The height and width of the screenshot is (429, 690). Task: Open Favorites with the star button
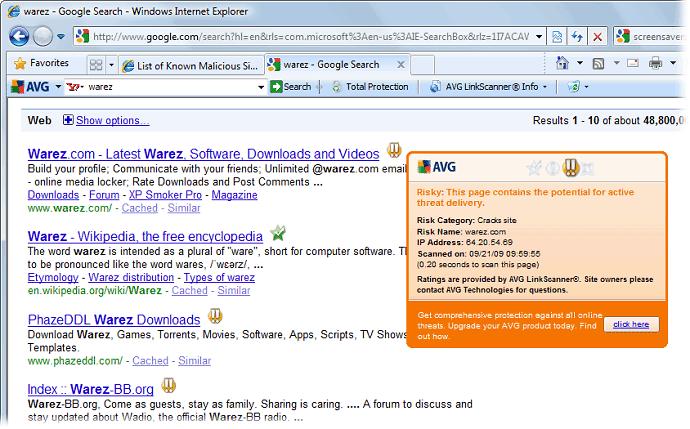[41, 63]
